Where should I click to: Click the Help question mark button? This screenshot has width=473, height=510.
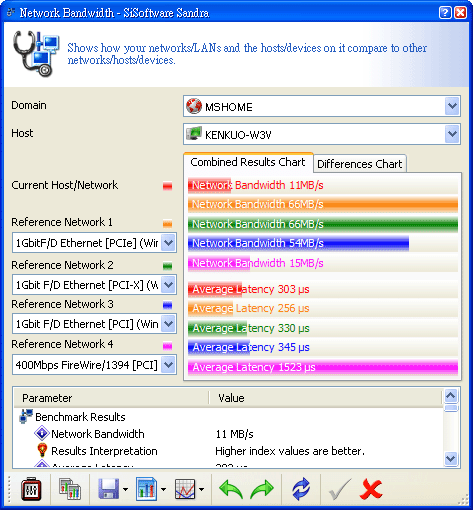445,13
